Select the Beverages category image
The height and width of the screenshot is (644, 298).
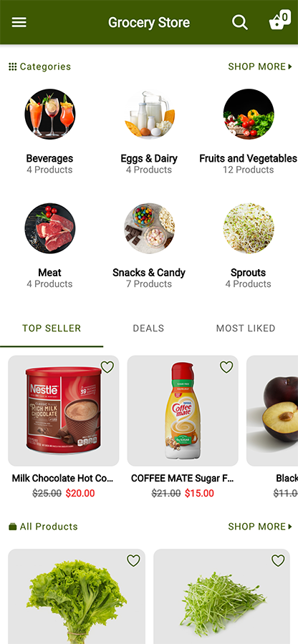point(49,114)
